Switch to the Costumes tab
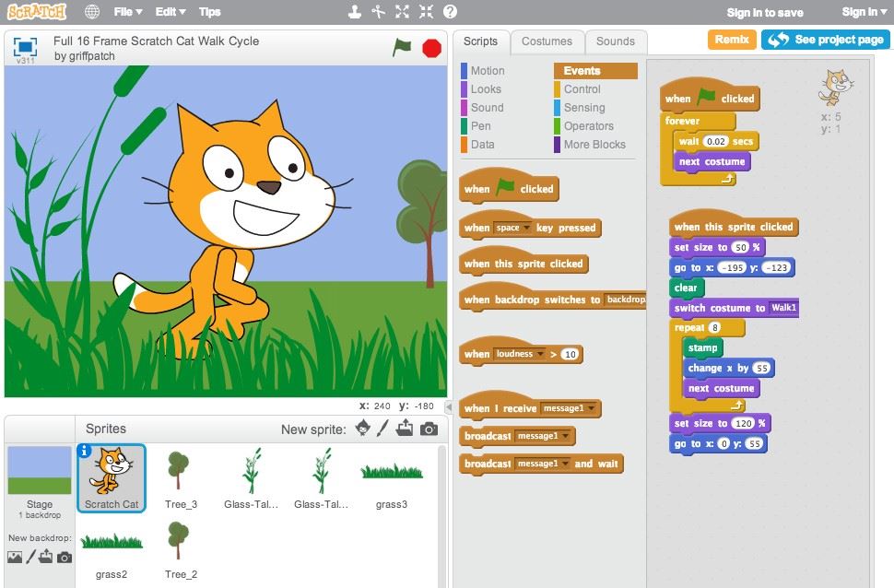This screenshot has height=588, width=894. 547,41
